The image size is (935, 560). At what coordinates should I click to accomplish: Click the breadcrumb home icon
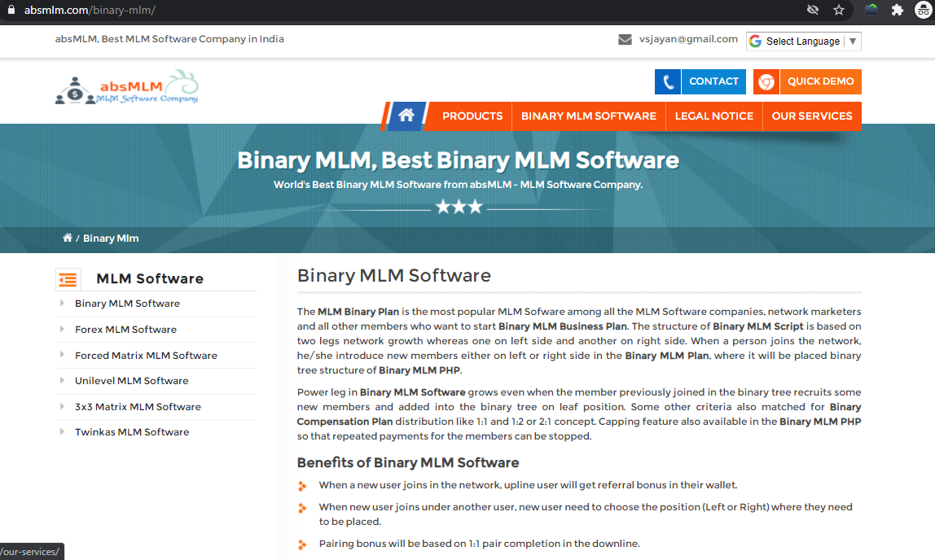[x=68, y=237]
